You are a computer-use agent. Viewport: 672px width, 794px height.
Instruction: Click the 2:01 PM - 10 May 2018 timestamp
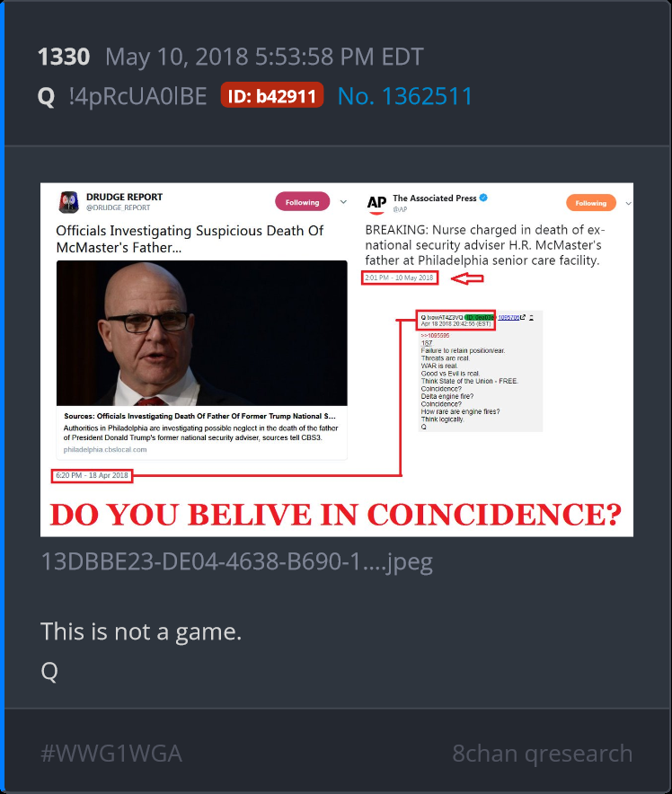pyautogui.click(x=400, y=278)
